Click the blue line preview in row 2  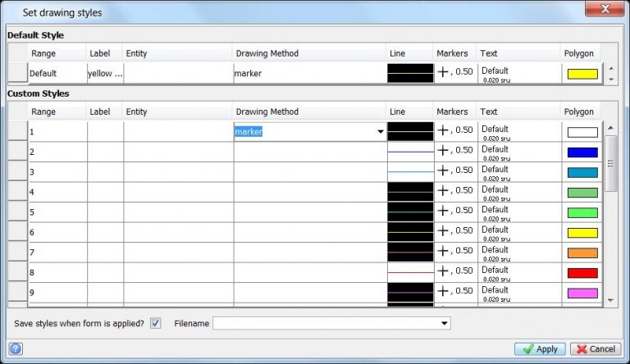410,152
